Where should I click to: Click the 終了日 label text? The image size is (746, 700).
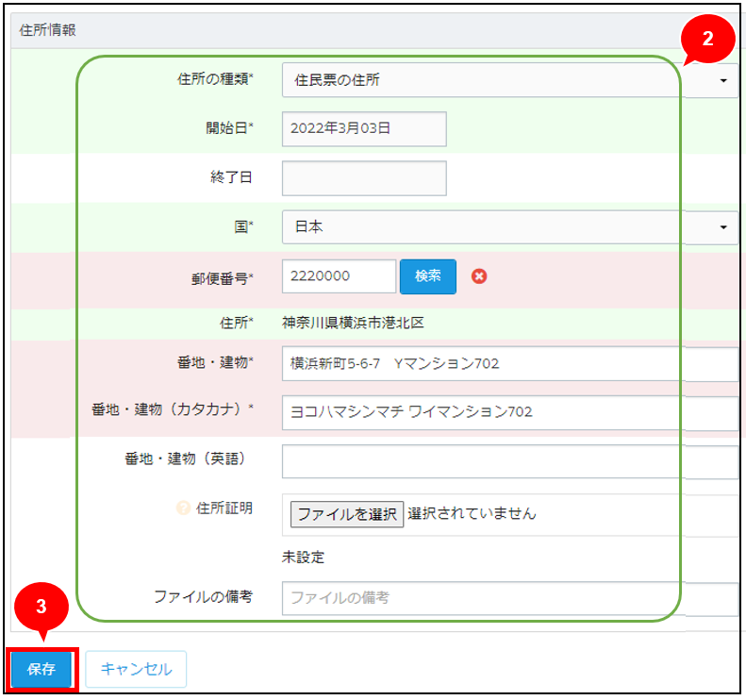click(x=231, y=177)
